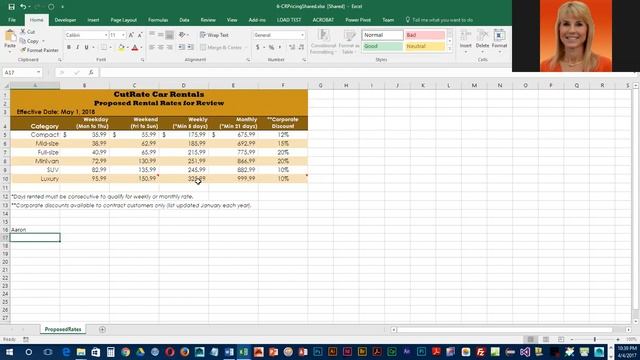Select the ProposedRates sheet tab
This screenshot has width=640, height=360.
click(63, 329)
